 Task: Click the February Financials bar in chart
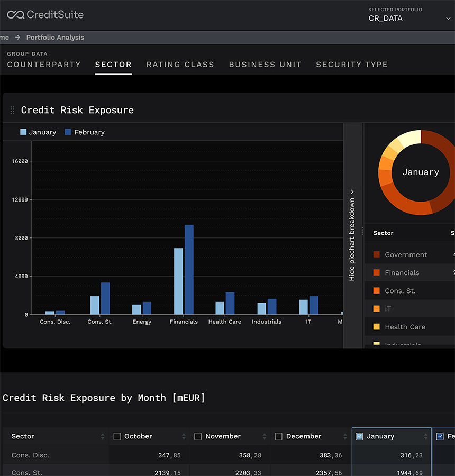point(189,269)
